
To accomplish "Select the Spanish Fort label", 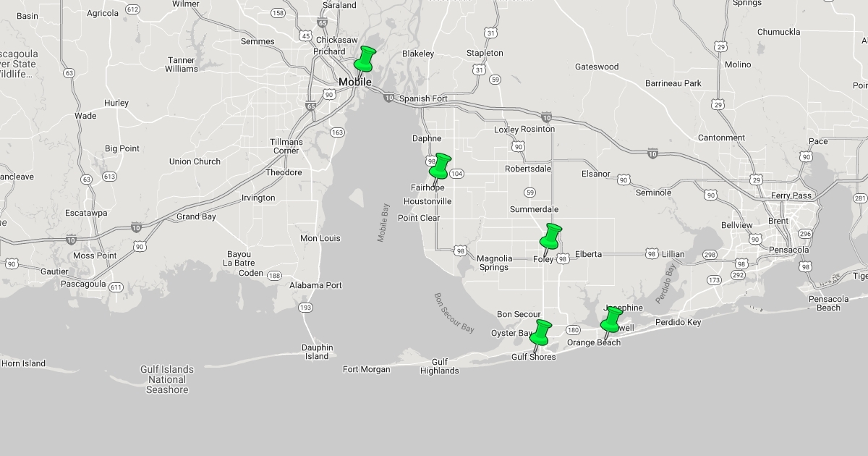I will pyautogui.click(x=423, y=98).
